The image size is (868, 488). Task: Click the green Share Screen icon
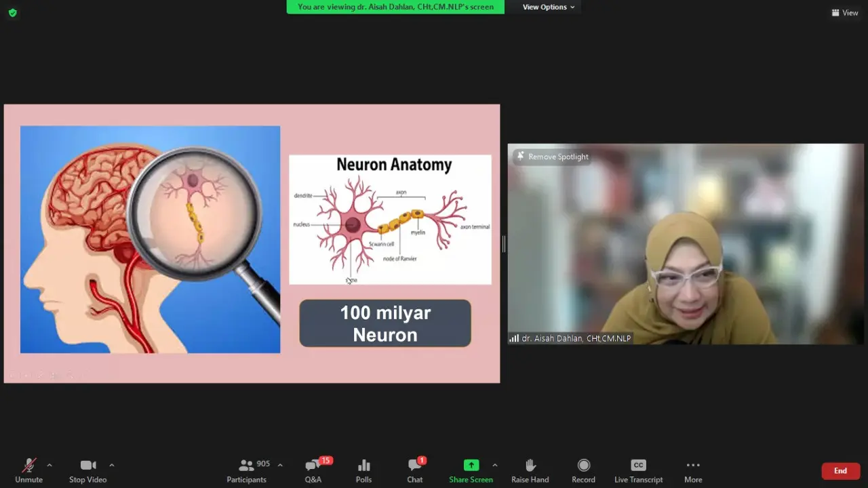click(x=471, y=465)
